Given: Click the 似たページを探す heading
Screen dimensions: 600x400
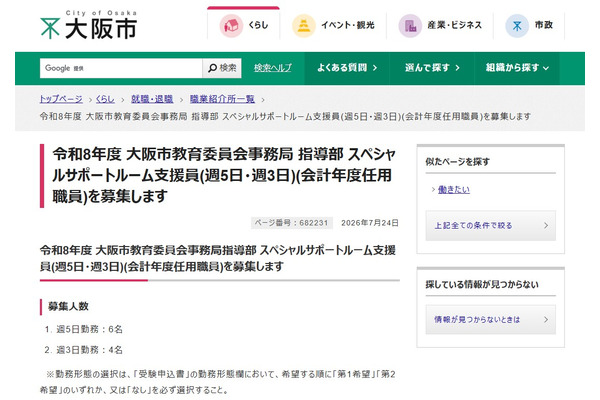Looking at the screenshot, I should [457, 162].
